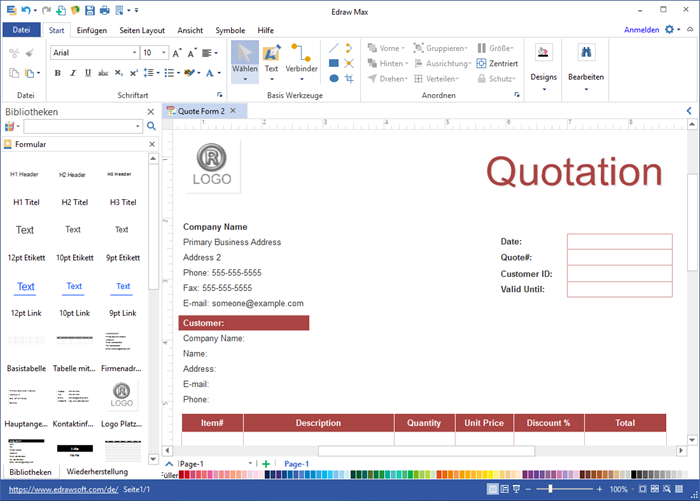Switch to the Einfügen ribbon tab
Screen dimensions: 700x501
click(x=92, y=30)
